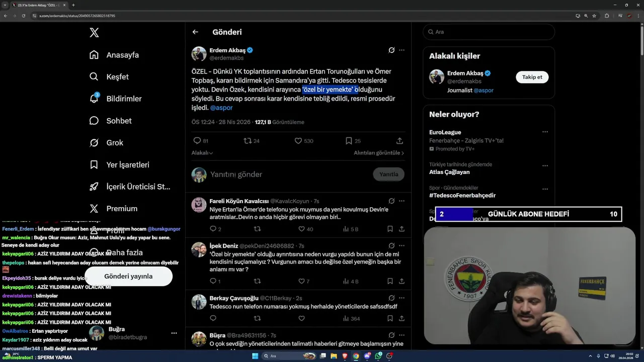Bookmark Berkay Çavuşoğlu reply
The image size is (644, 362).
pos(390,318)
